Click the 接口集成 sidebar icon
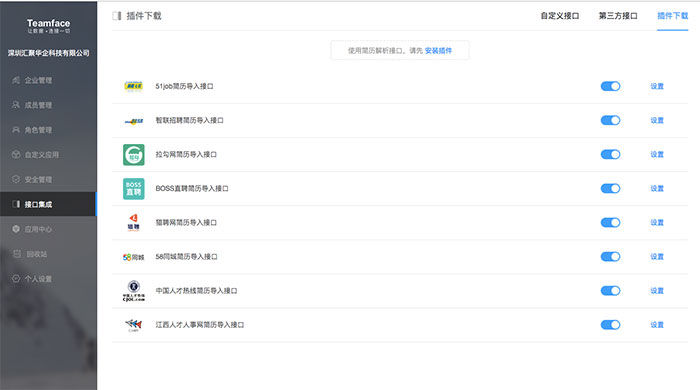 (x=16, y=204)
